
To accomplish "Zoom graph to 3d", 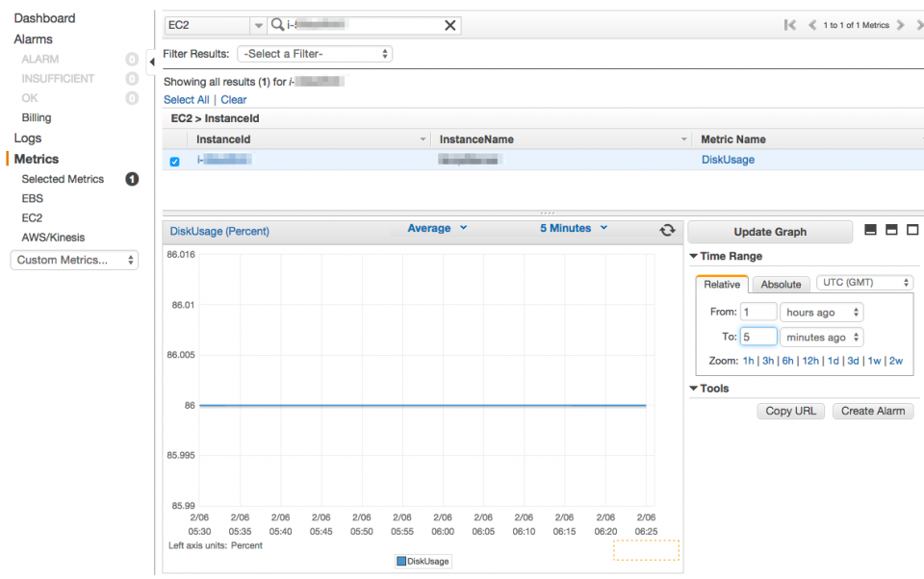I will click(853, 361).
